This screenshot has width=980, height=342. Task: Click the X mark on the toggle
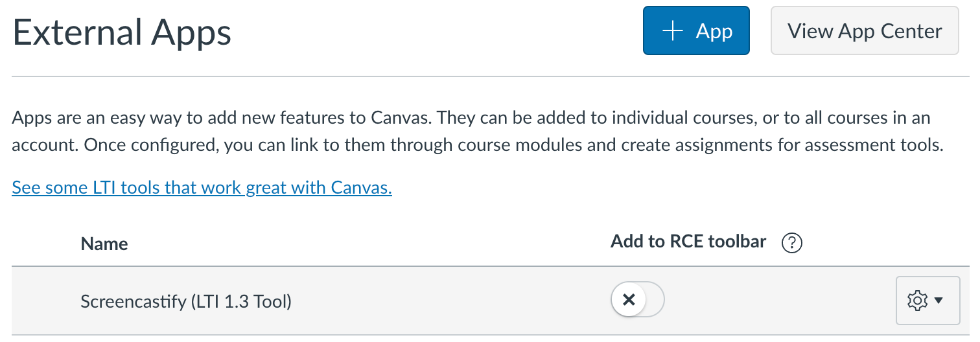click(628, 300)
